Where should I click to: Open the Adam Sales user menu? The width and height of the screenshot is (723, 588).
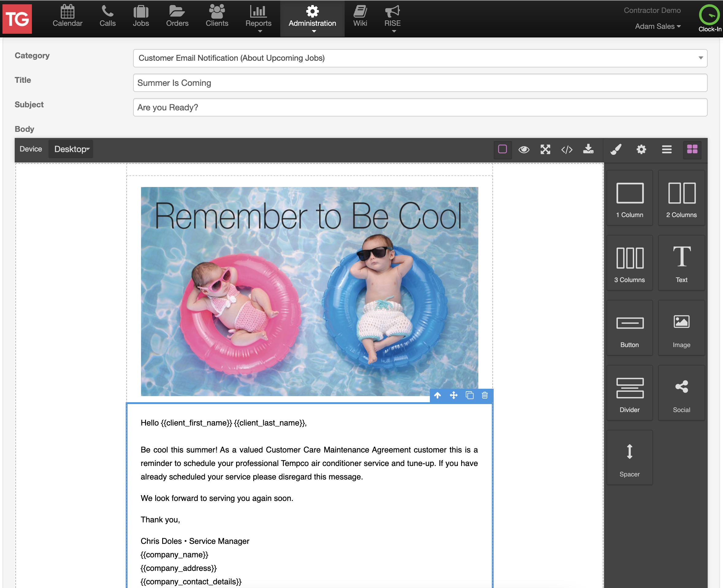click(657, 26)
